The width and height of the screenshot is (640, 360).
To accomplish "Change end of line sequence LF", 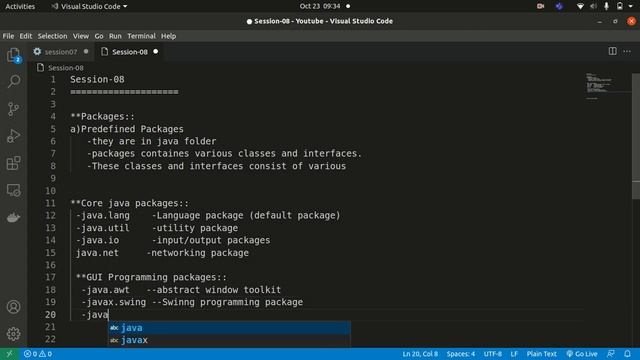I will (514, 354).
